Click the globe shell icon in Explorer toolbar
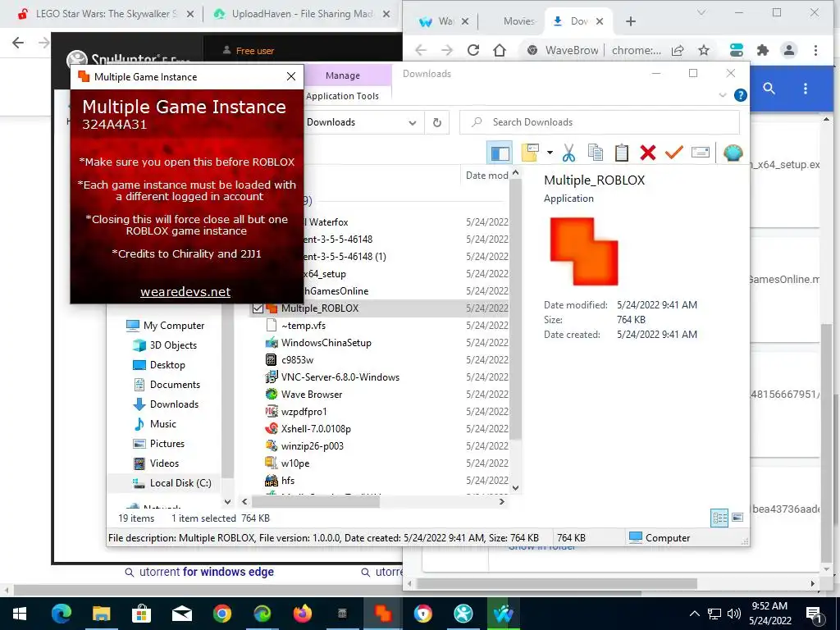The image size is (840, 630). 733,153
